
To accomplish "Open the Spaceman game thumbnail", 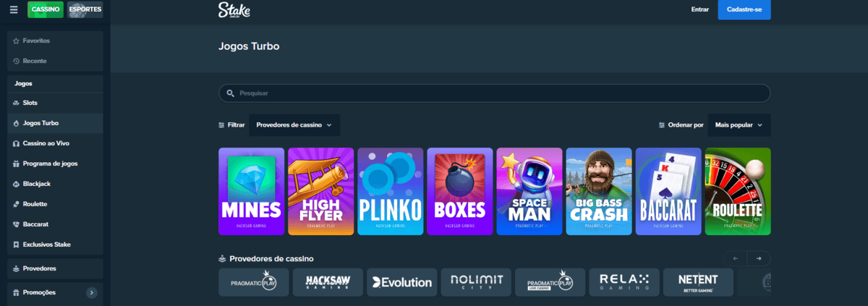I will pos(529,192).
